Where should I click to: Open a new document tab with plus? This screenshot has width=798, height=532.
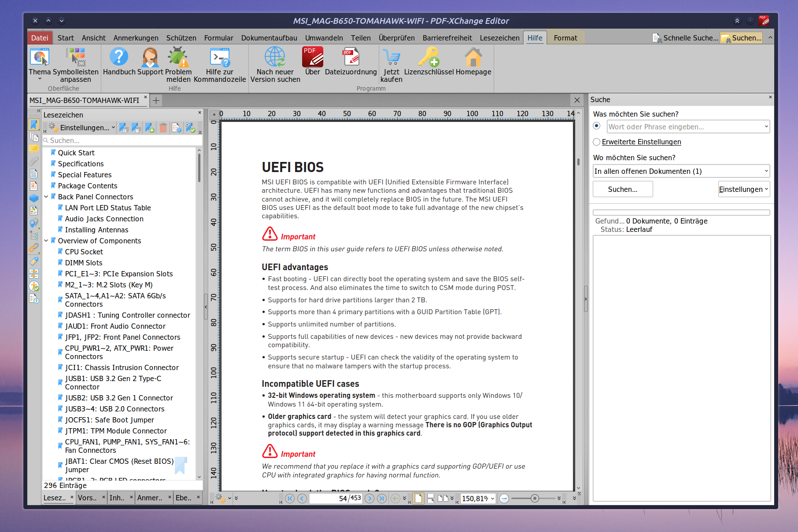tap(156, 101)
